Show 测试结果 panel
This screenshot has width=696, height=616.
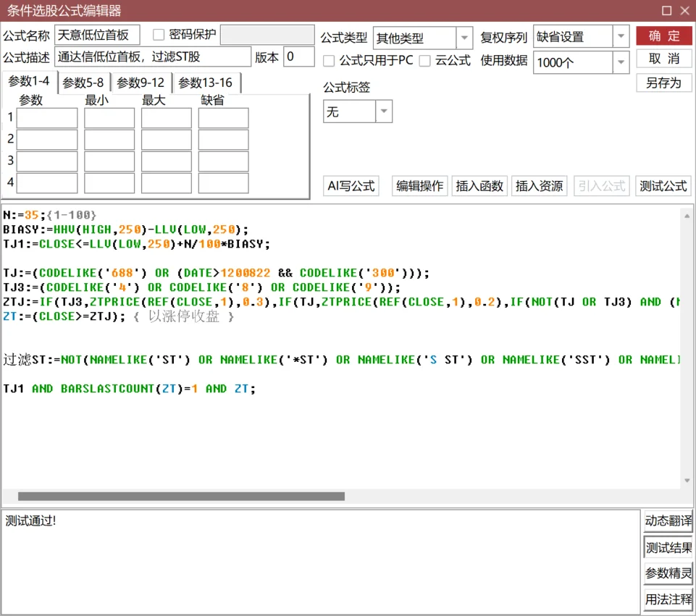pos(668,548)
